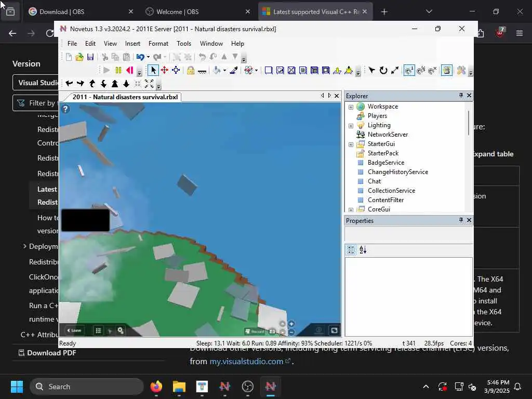Screen dimensions: 532x399
Task: Expand the Lighting tree node
Action: [351, 126]
